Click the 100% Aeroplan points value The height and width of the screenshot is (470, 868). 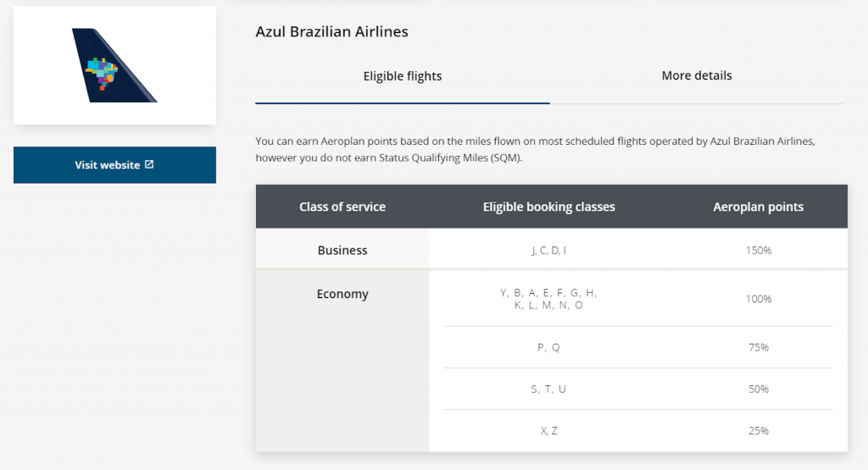(758, 299)
